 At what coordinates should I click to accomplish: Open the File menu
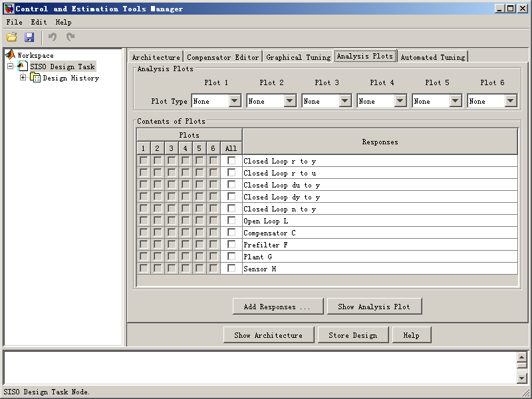tap(14, 22)
